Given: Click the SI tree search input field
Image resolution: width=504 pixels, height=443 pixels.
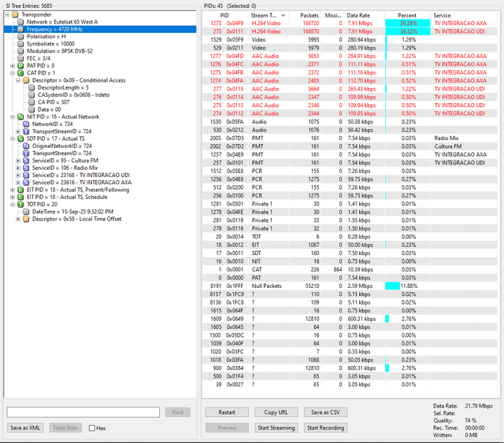Looking at the screenshot, I should [x=83, y=412].
